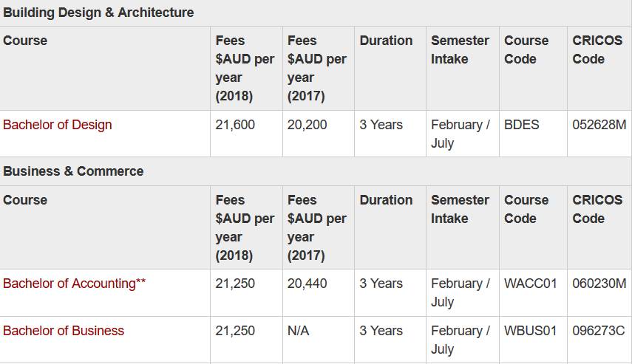Click the Building Design & Architecture heading

[98, 13]
